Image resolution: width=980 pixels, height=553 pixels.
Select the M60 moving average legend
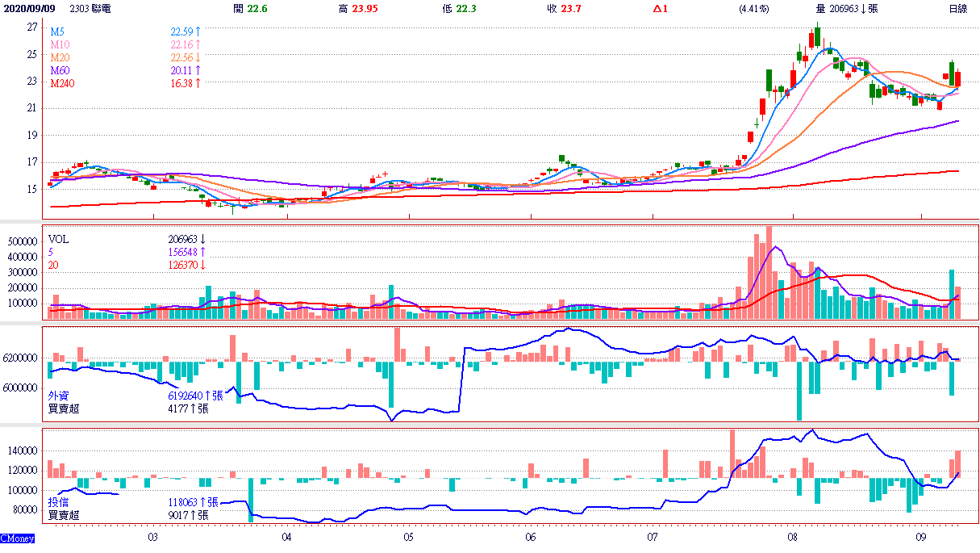(59, 70)
